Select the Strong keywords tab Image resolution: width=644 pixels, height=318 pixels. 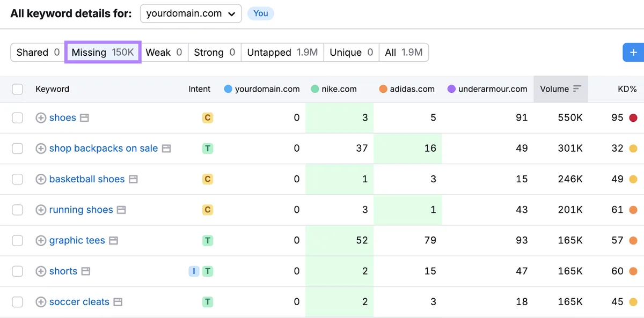coord(215,53)
